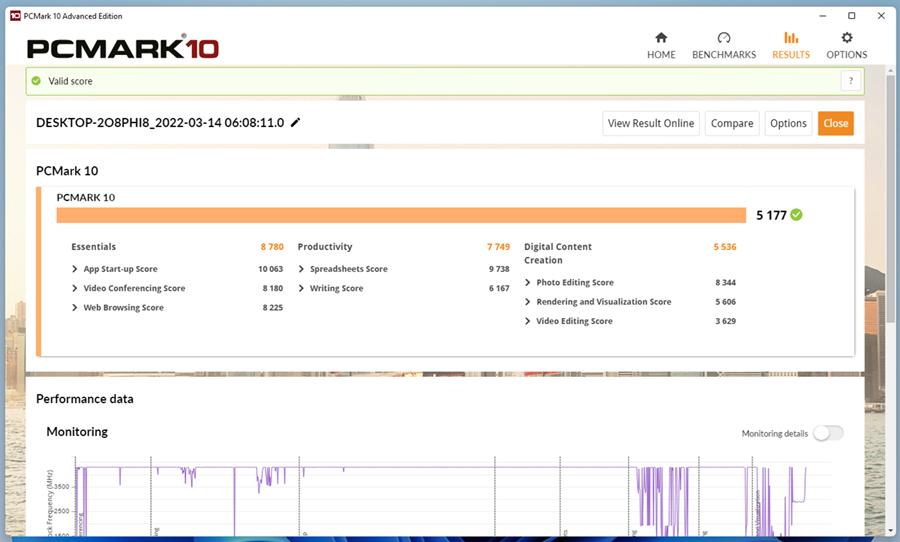Screen dimensions: 900x542
Task: Expand the Web Browsing Score row
Action: tap(75, 308)
